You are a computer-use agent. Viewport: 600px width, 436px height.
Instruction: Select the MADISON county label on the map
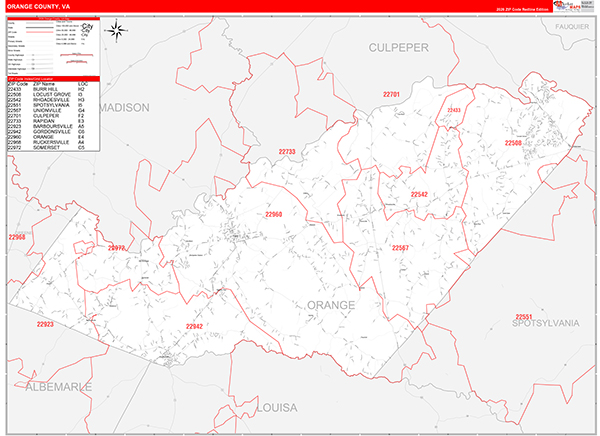pos(124,108)
